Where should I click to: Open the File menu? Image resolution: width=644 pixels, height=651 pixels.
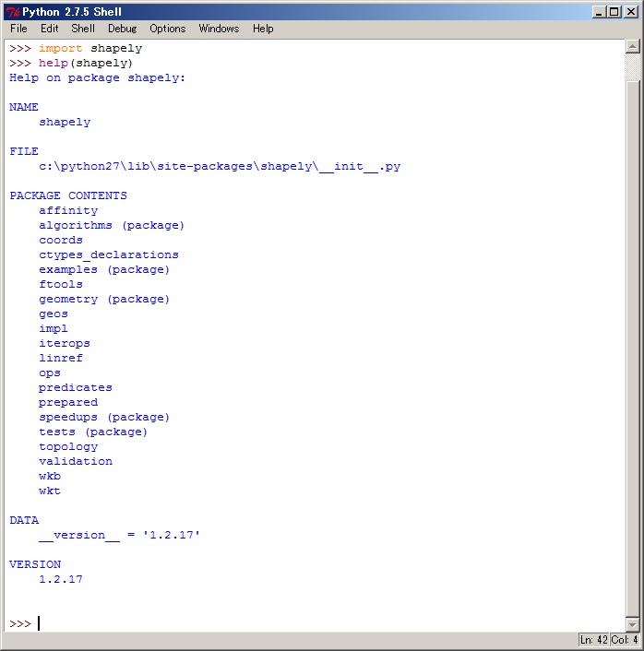(18, 29)
